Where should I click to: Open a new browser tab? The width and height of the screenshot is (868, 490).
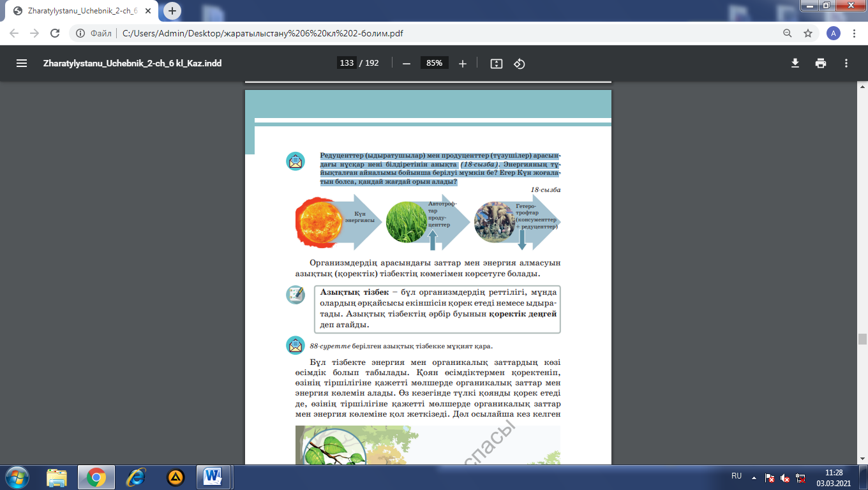click(x=172, y=11)
